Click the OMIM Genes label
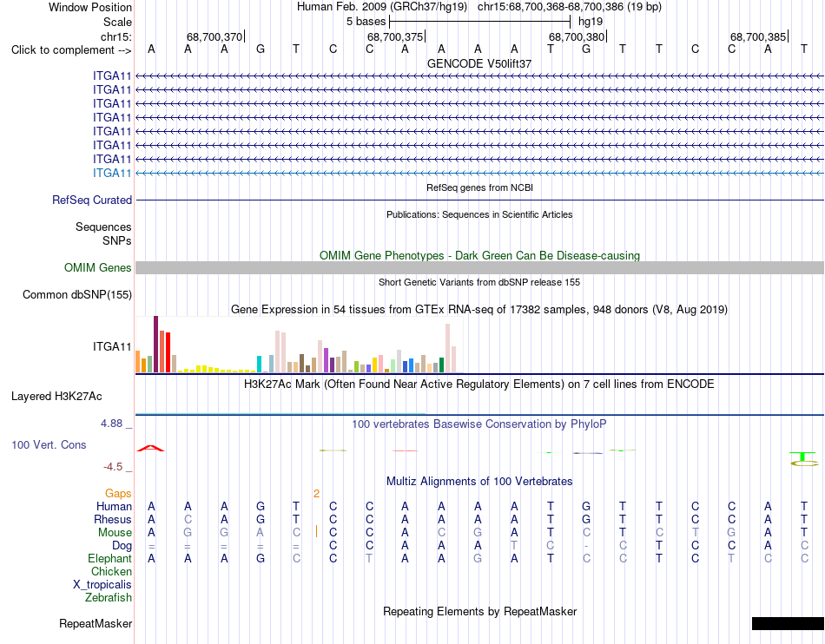 click(x=97, y=267)
